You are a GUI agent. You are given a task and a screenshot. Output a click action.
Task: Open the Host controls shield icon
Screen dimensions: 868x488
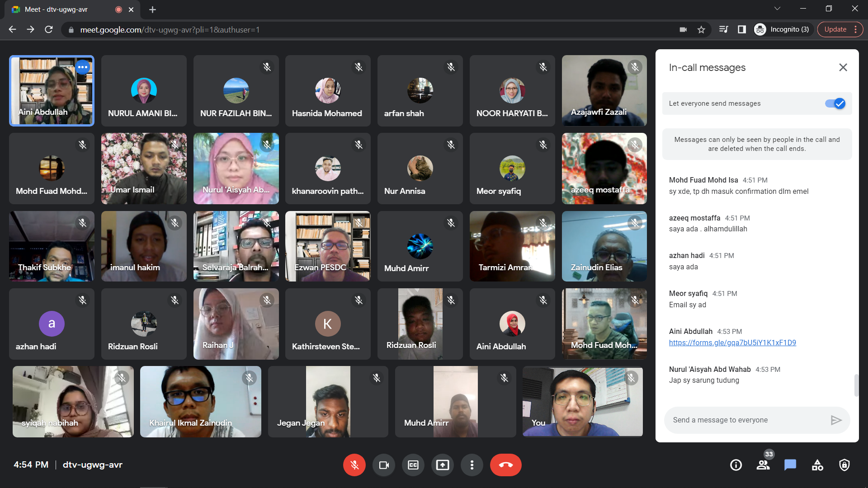[x=844, y=465]
